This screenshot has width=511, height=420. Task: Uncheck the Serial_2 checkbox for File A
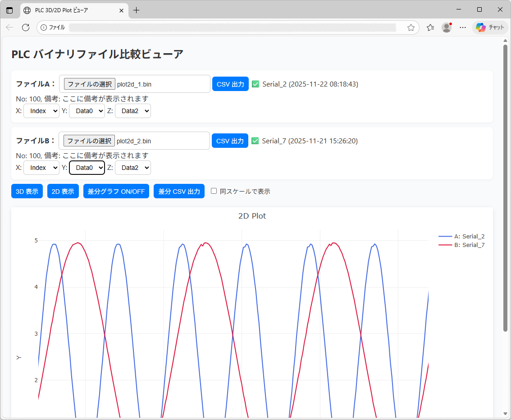click(255, 84)
